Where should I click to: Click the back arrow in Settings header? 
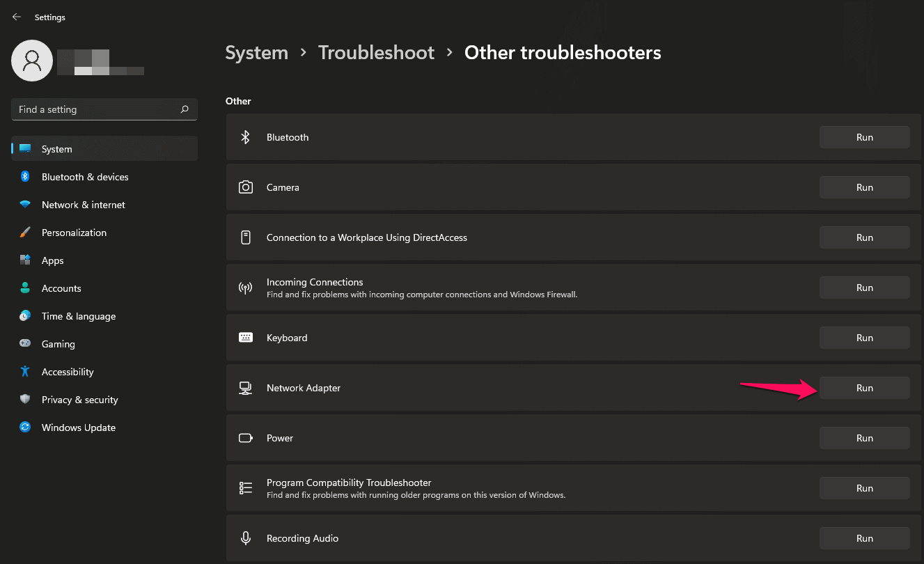(17, 17)
